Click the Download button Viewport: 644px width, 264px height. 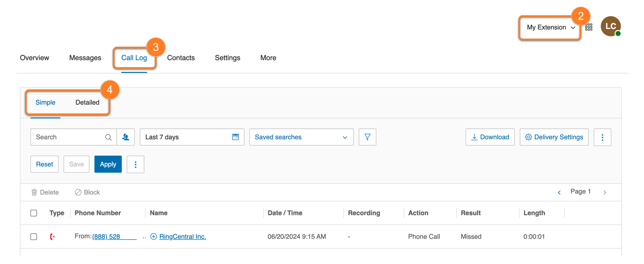[x=490, y=137]
